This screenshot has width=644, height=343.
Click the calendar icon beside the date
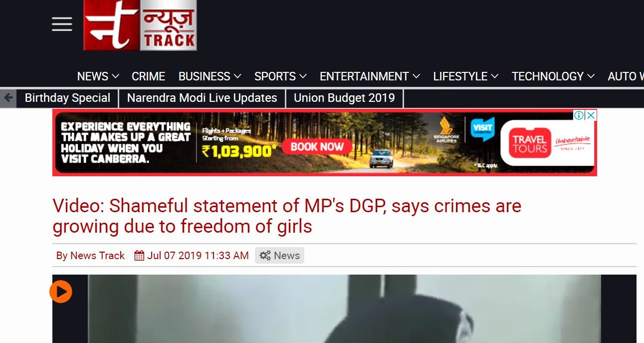click(x=139, y=256)
